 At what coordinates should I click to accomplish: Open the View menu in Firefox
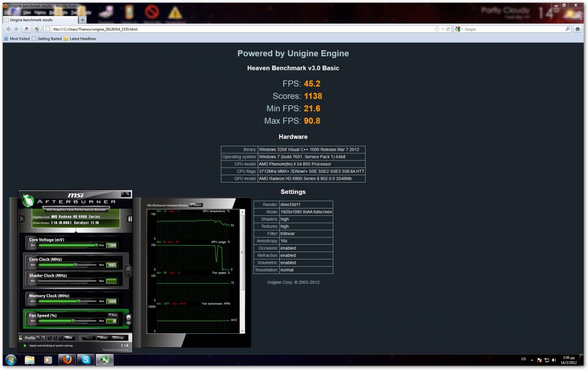click(27, 12)
